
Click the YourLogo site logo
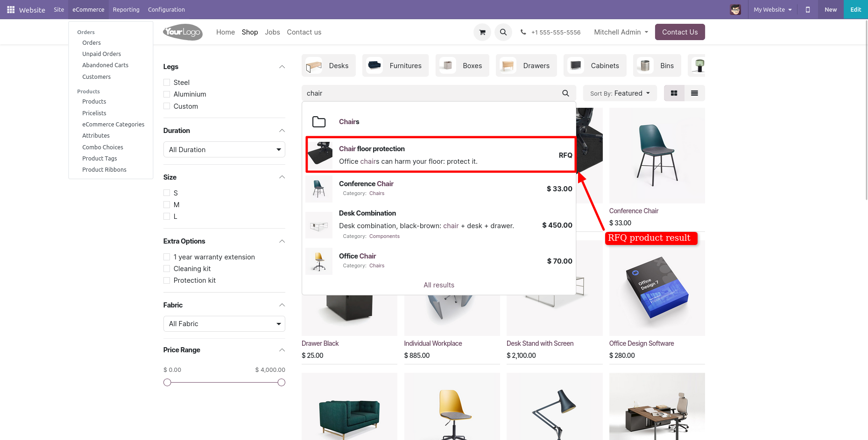pyautogui.click(x=183, y=32)
